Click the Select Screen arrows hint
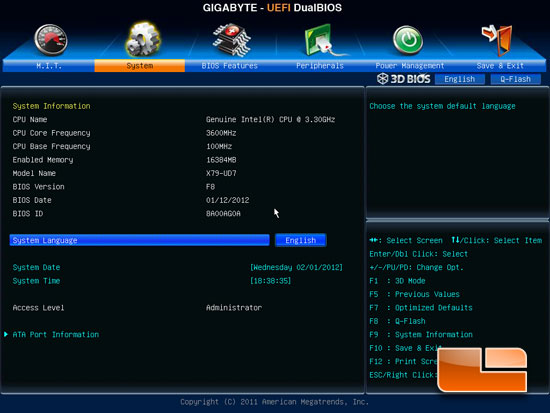Image resolution: width=550 pixels, height=413 pixels. [406, 240]
